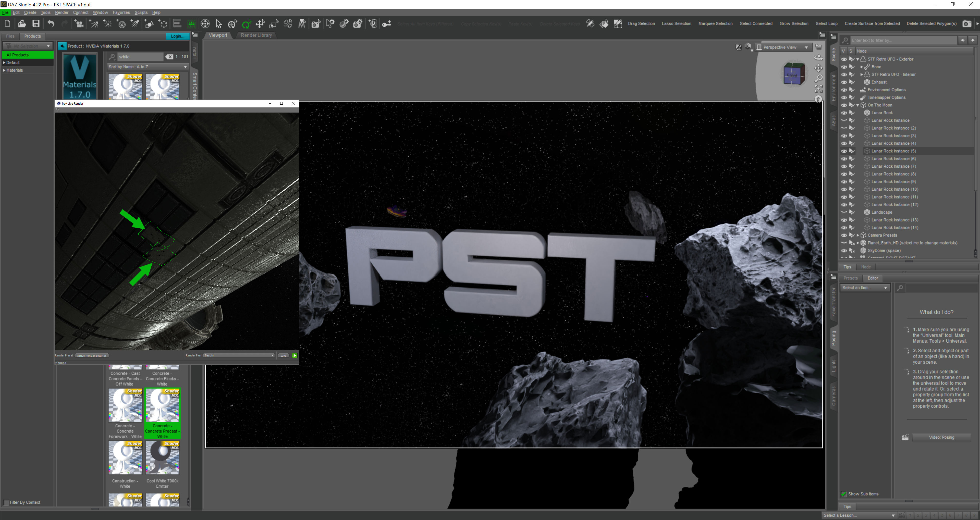Create a new spotlight icon
Image resolution: width=980 pixels, height=520 pixels.
click(x=135, y=23)
